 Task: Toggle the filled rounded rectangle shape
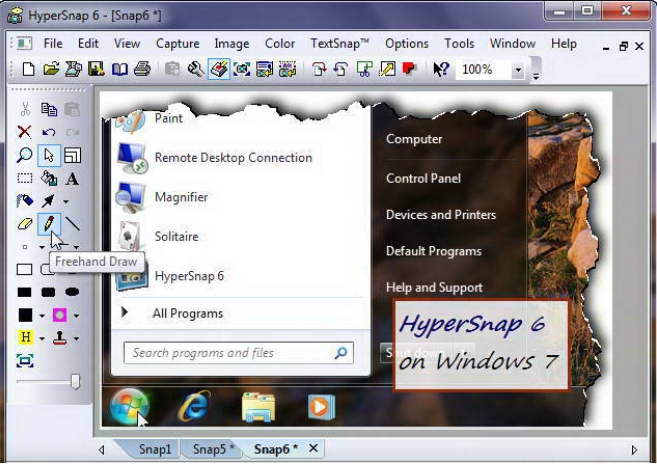coord(48,292)
